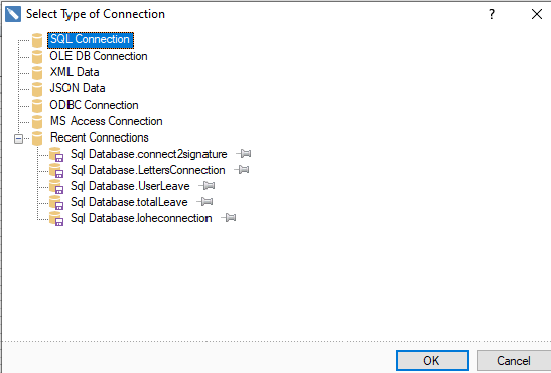Click the saved connection icon for UserLeave
Viewport: 551px width, 373px height.
pos(56,187)
